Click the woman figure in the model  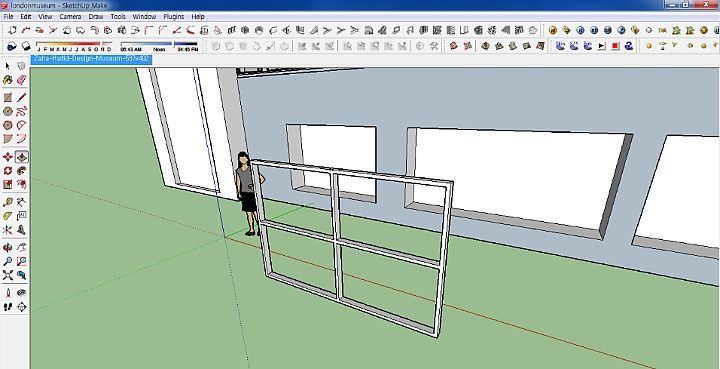pyautogui.click(x=248, y=194)
